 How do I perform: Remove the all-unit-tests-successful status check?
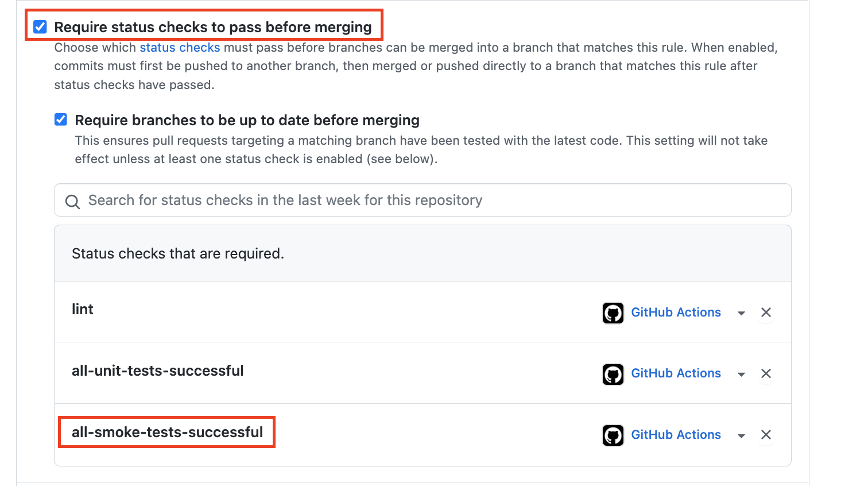[x=766, y=373]
